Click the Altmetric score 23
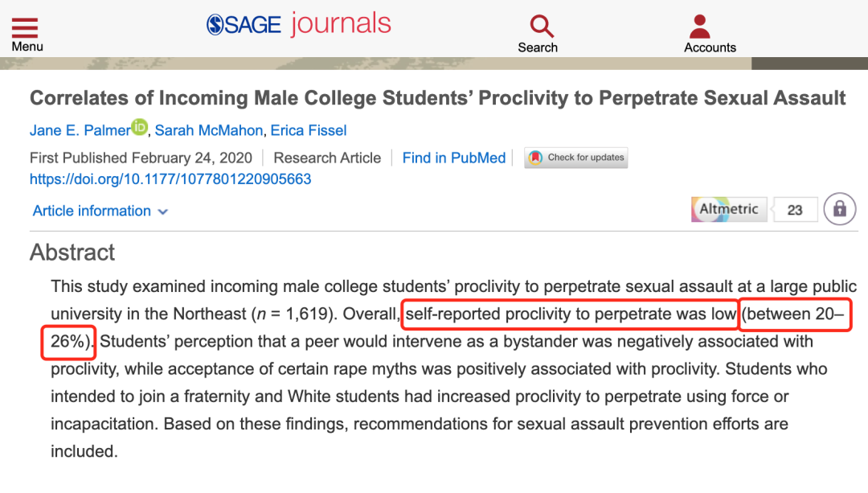The image size is (868, 493). (795, 210)
